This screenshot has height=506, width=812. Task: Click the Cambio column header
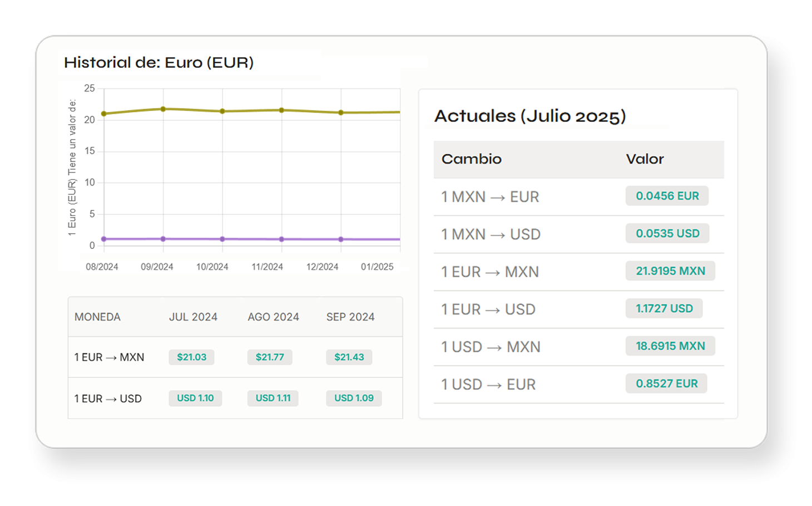tap(472, 159)
